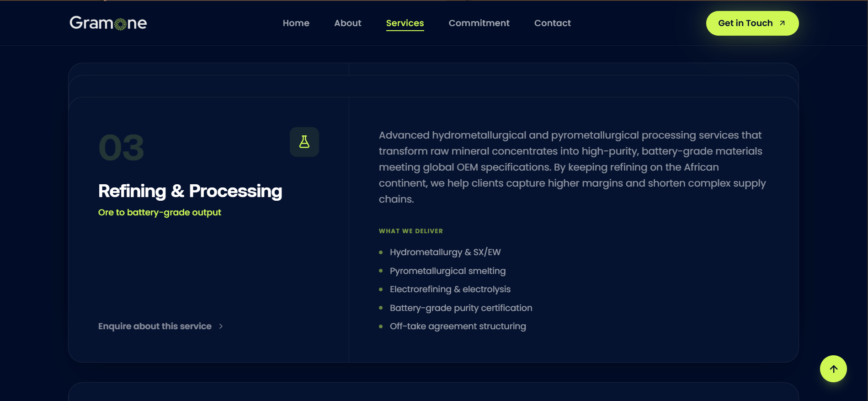
Task: Click Pyrometallurgical smelting list item
Action: point(448,271)
